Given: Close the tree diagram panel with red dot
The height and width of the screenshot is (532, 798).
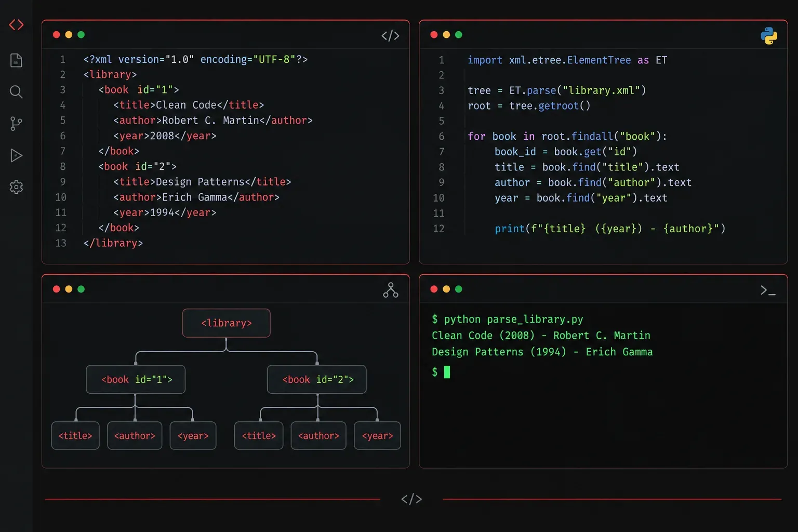Looking at the screenshot, I should coord(56,289).
